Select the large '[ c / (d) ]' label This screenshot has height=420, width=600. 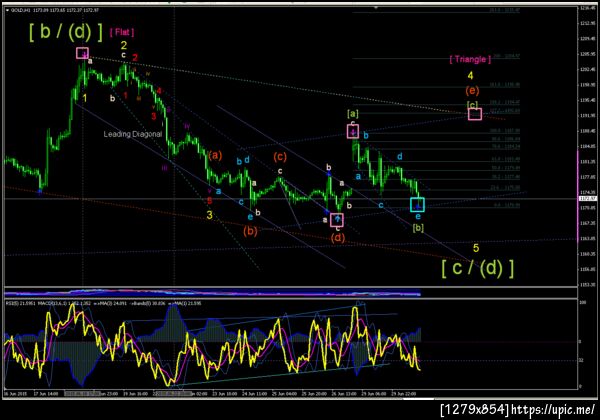[478, 268]
